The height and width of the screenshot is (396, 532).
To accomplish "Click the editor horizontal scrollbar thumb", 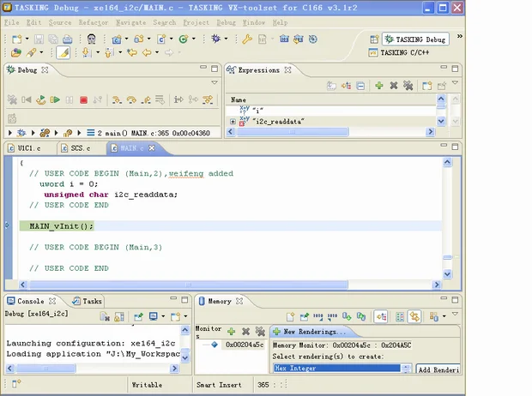I will point(188,285).
